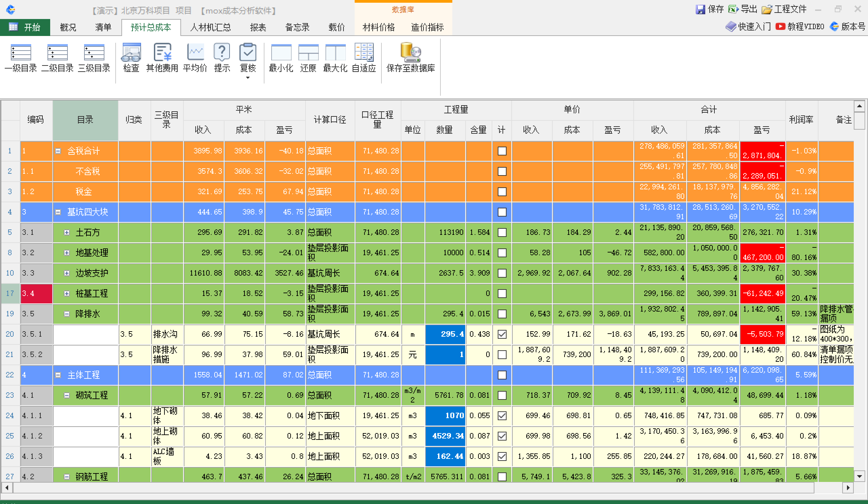The width and height of the screenshot is (868, 504).
Task: Select red -61,242.49 loss cell
Action: [762, 293]
